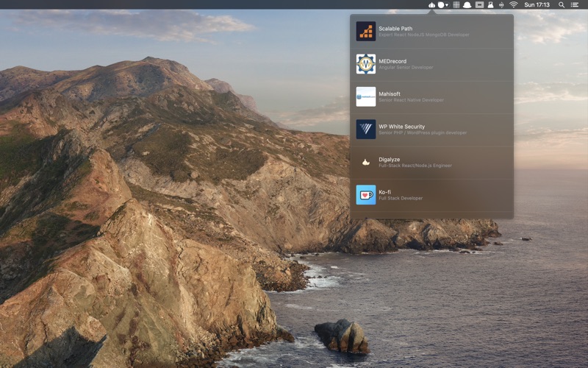
Task: Open the Wi-Fi status menu
Action: point(513,4)
